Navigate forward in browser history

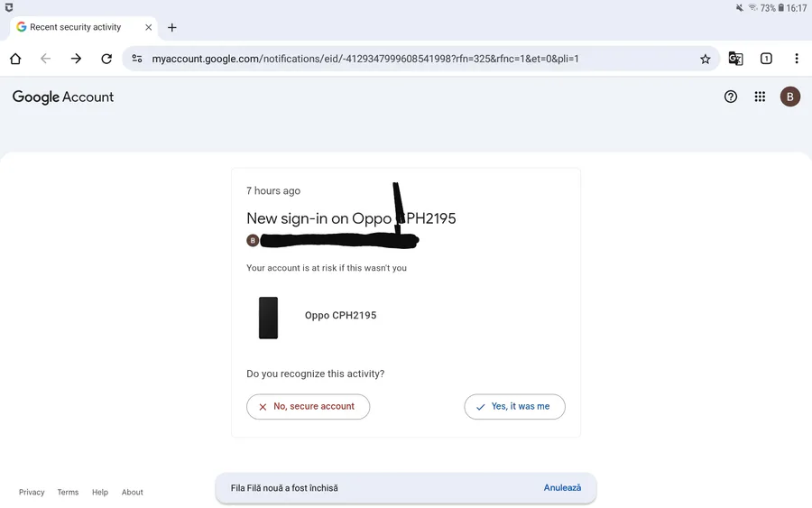pos(76,59)
